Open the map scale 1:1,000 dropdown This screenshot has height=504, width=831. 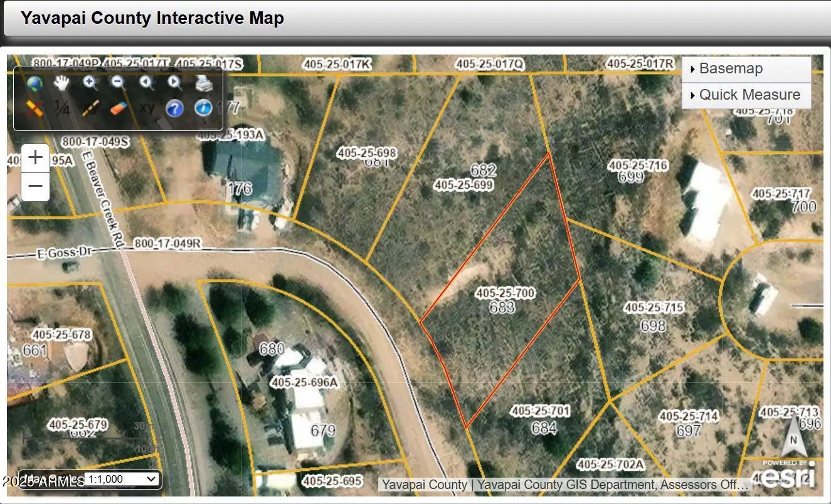pos(122,479)
